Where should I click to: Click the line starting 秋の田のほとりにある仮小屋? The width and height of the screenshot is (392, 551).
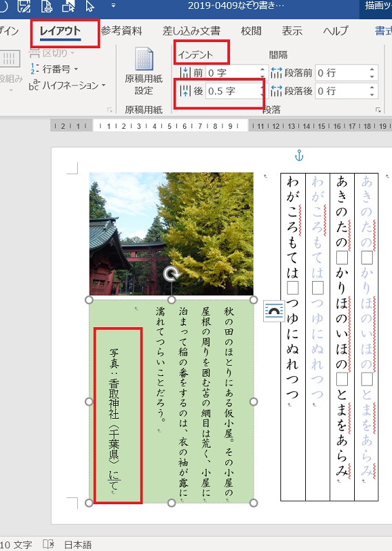click(229, 402)
